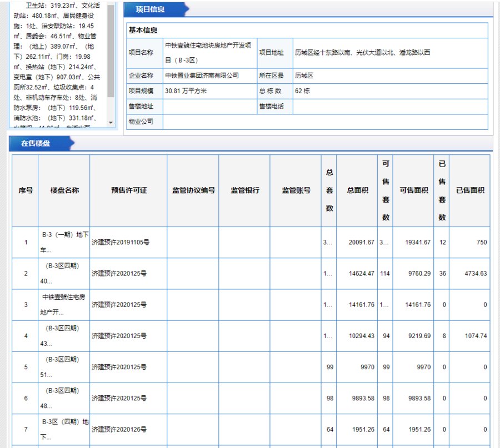This screenshot has height=448, width=500.
Task: Click the 可售面积 column header
Action: click(x=413, y=190)
